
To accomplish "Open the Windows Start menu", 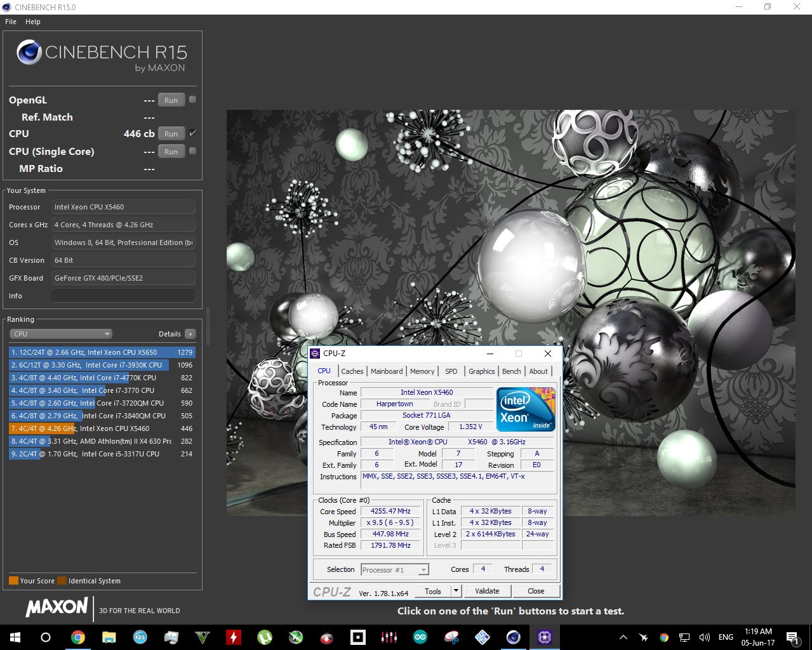I will [15, 637].
